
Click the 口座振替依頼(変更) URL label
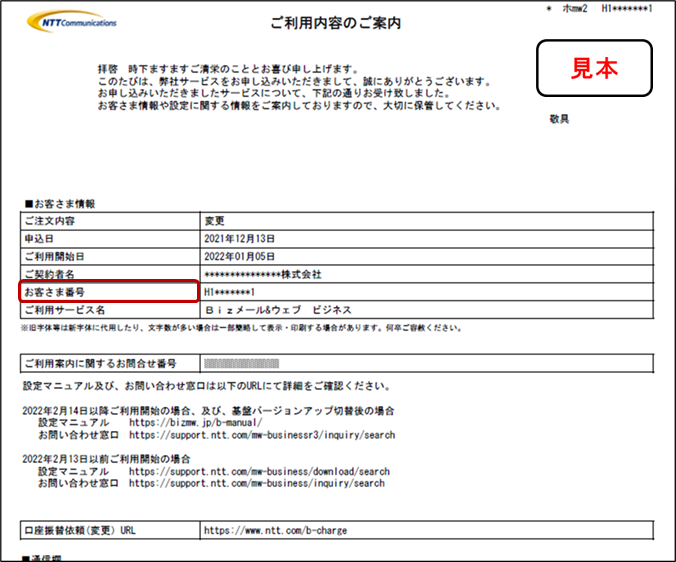(79, 530)
